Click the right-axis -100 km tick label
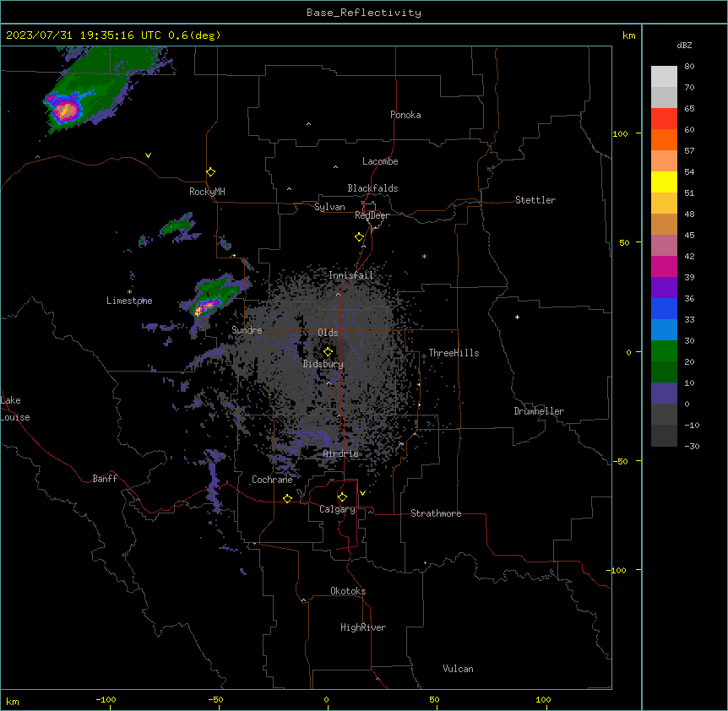The height and width of the screenshot is (711, 728). [617, 570]
